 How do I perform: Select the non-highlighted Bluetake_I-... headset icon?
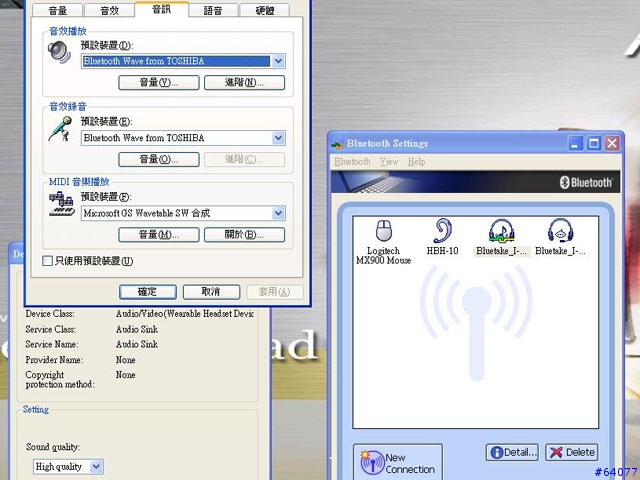coord(560,231)
